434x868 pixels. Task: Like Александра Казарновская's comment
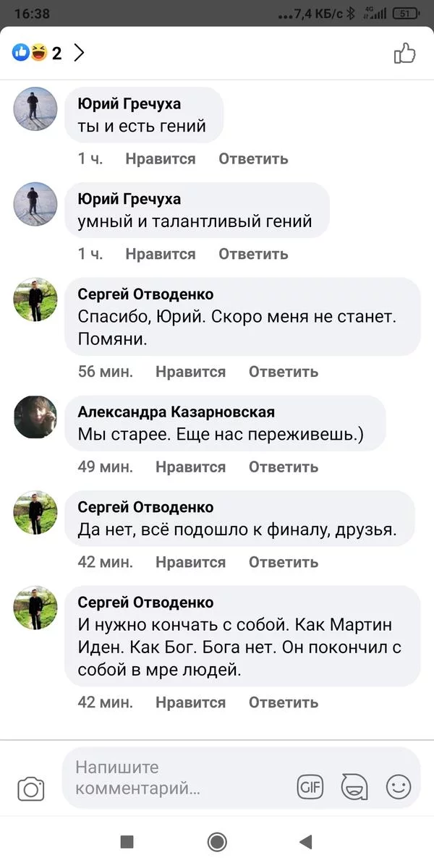pos(190,467)
